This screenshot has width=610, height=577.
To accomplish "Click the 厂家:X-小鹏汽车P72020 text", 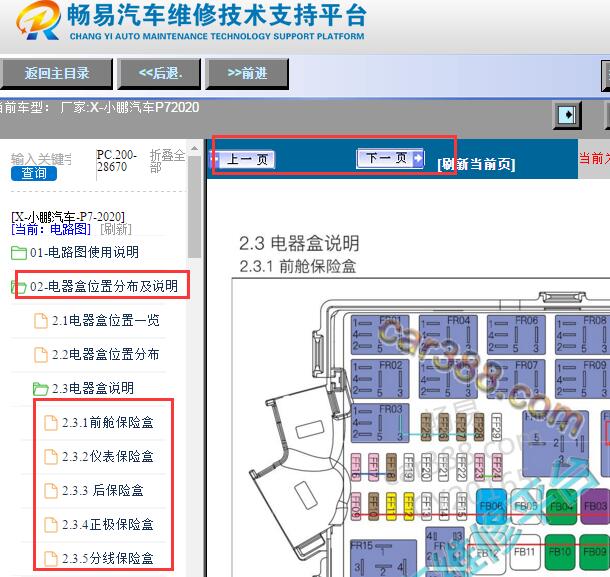I will [130, 107].
